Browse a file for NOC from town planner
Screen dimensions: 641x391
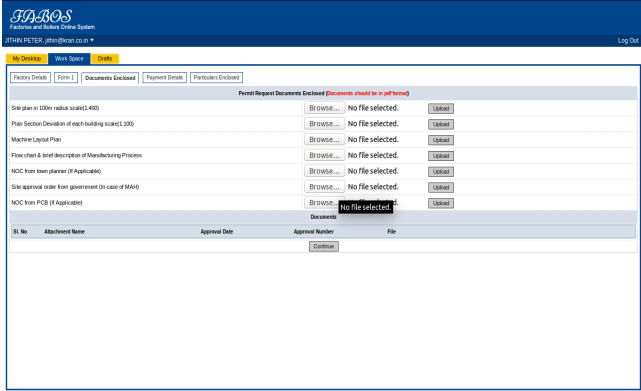click(324, 171)
